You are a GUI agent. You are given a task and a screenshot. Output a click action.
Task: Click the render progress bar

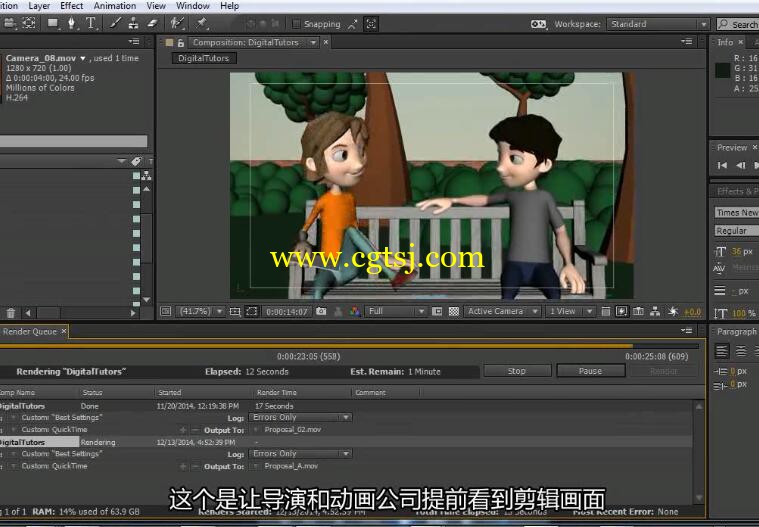pyautogui.click(x=349, y=346)
